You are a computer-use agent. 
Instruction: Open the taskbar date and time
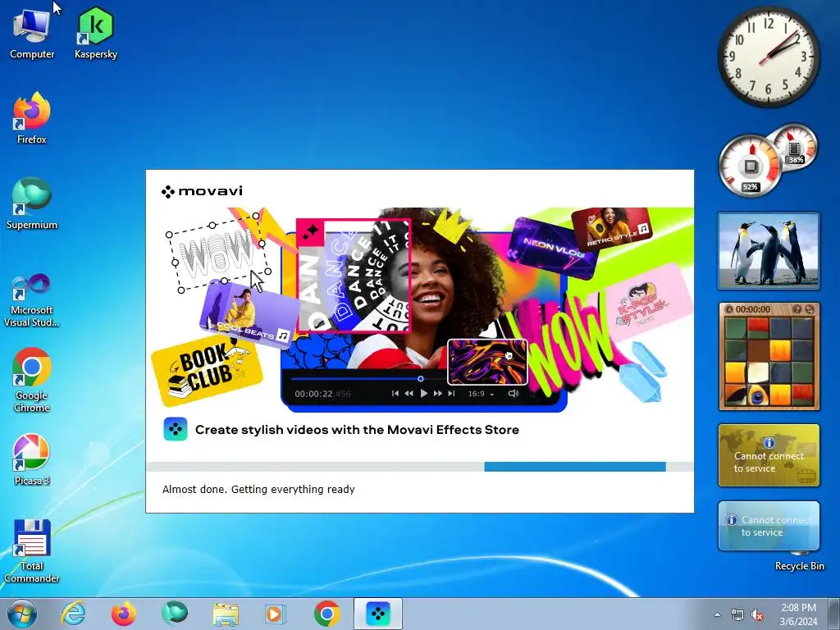(798, 614)
